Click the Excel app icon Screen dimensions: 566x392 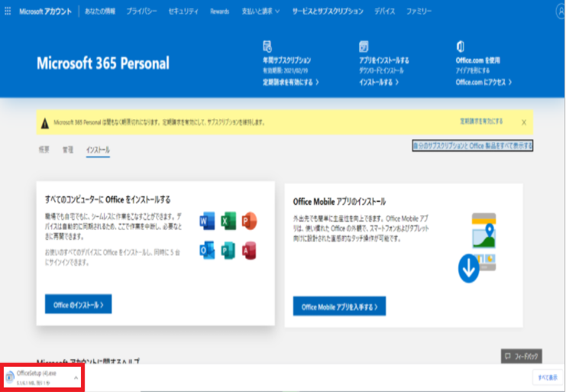(228, 221)
